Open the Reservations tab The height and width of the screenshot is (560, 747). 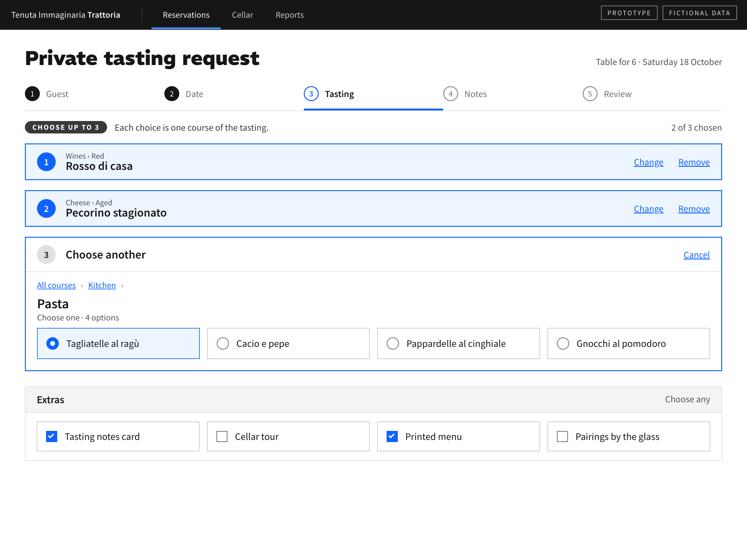coord(186,15)
